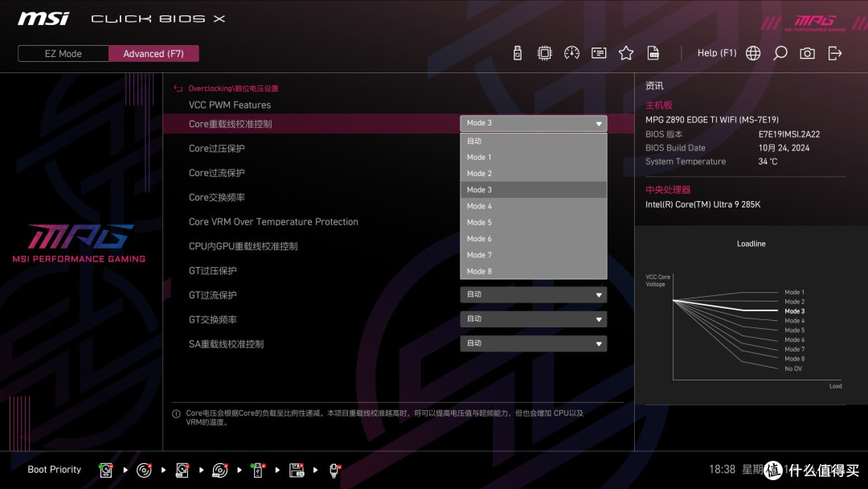Select fourth boot device USB optical disc icon
The height and width of the screenshot is (489, 868).
[x=219, y=471]
